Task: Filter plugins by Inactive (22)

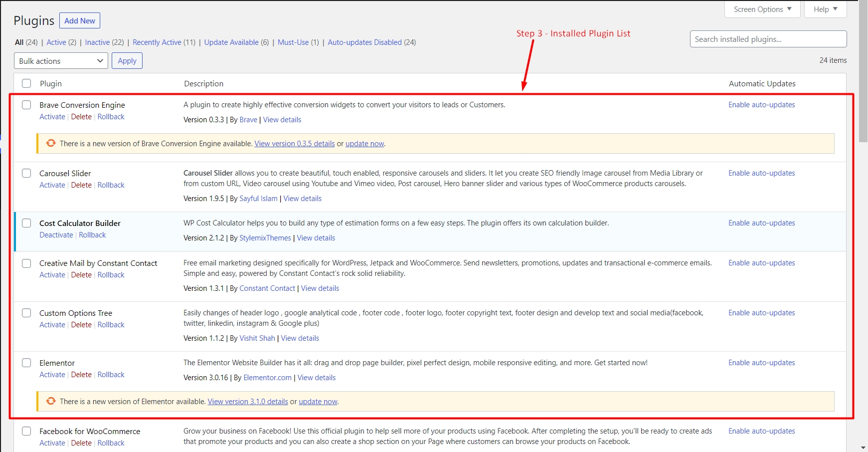Action: (x=104, y=42)
